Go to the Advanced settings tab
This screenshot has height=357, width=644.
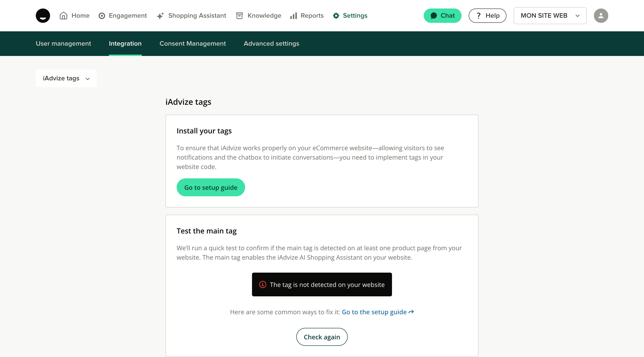coord(271,43)
